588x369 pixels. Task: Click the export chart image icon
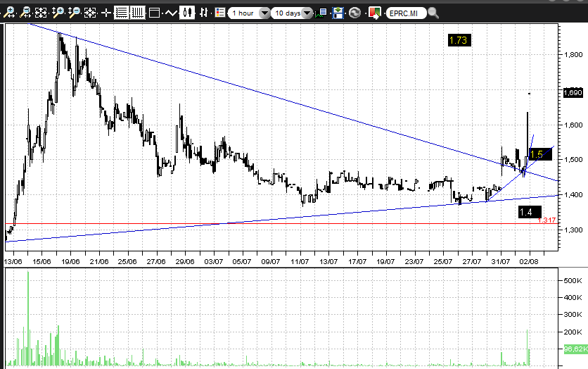point(374,13)
